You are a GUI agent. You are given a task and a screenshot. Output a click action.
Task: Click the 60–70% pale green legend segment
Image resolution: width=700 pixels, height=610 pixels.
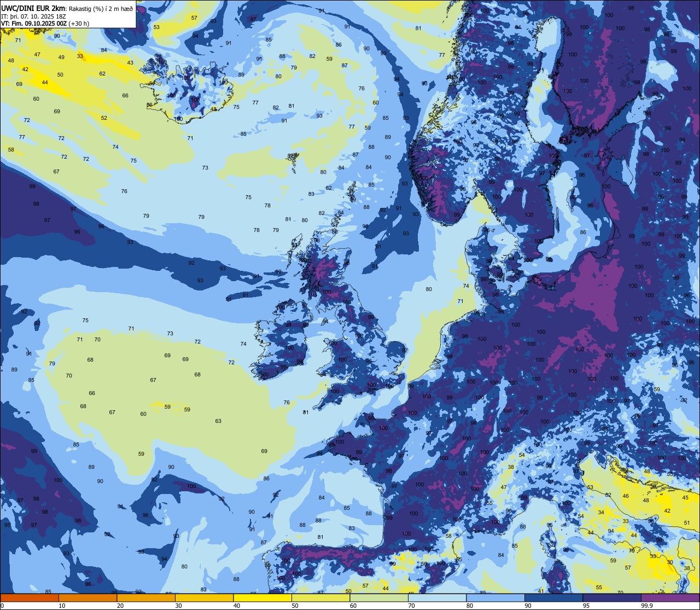[x=379, y=597]
